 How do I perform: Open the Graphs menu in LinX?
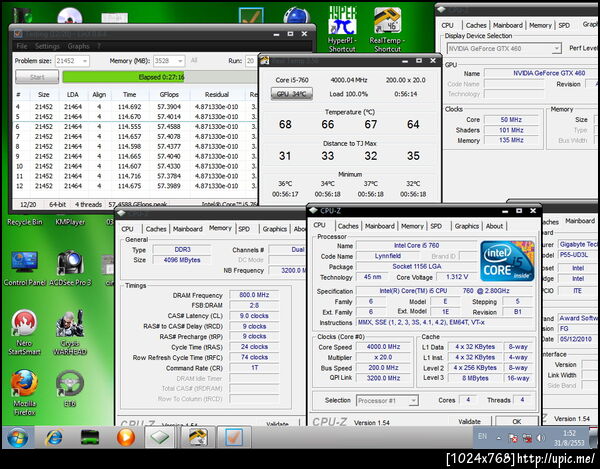pos(78,46)
